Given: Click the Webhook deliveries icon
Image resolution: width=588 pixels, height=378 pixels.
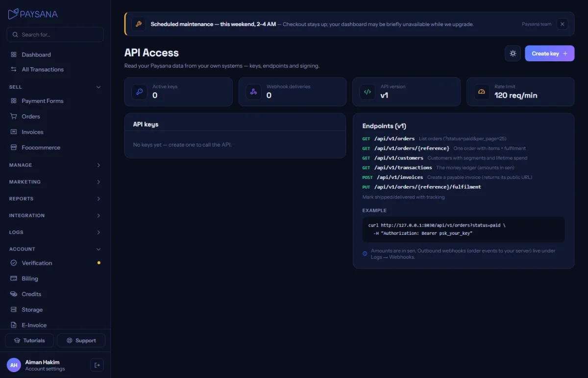Looking at the screenshot, I should point(253,92).
